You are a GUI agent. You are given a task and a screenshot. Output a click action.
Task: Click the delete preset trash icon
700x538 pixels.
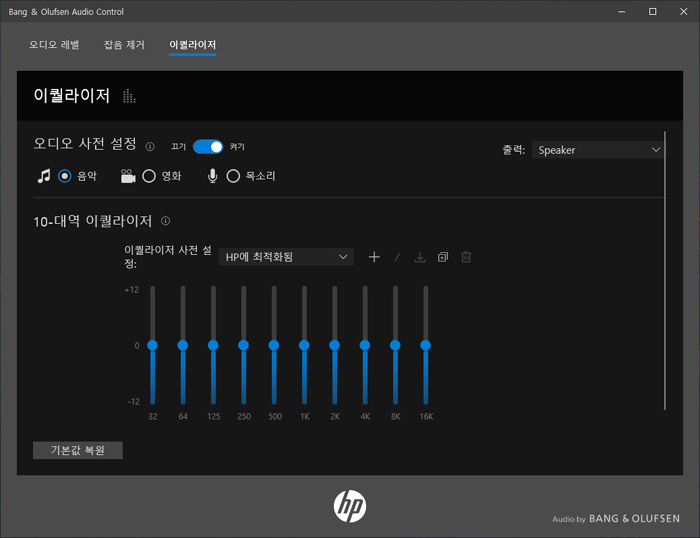pyautogui.click(x=466, y=257)
